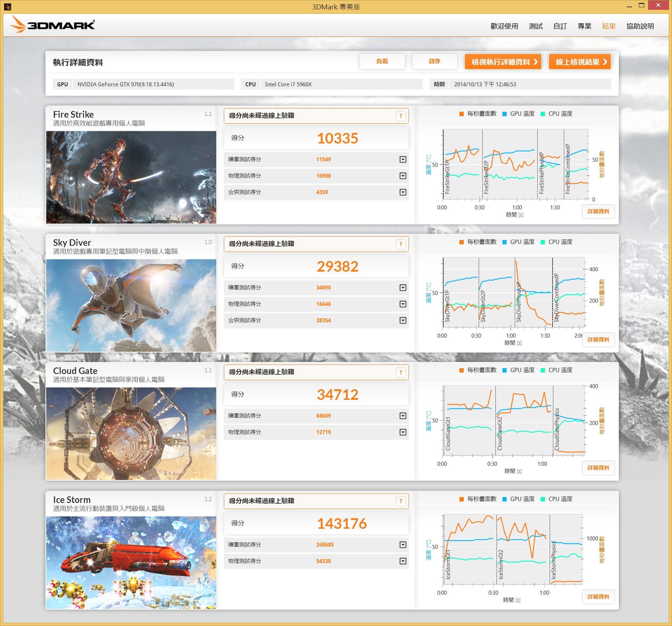This screenshot has height=626, width=672.
Task: Open the 協助說明 tab
Action: click(640, 26)
